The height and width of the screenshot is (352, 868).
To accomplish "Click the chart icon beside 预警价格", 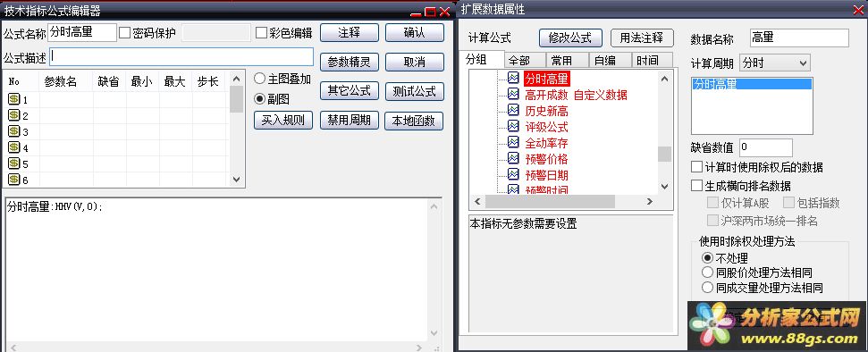I will pos(513,158).
